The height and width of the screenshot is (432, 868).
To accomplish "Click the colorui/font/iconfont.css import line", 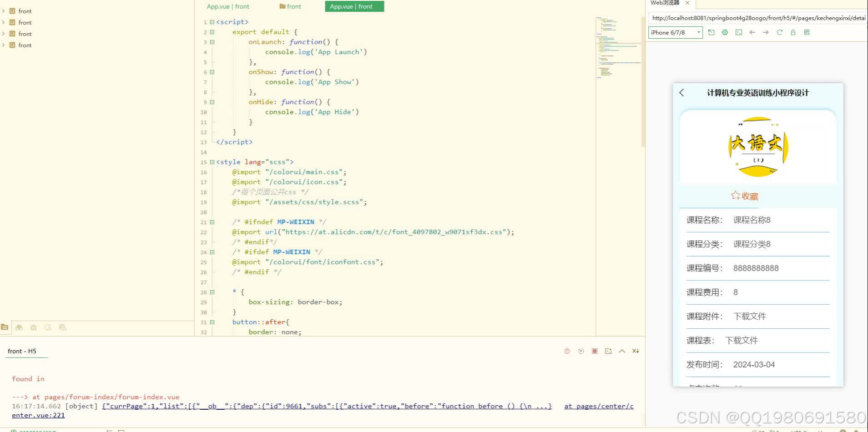I will tap(308, 262).
